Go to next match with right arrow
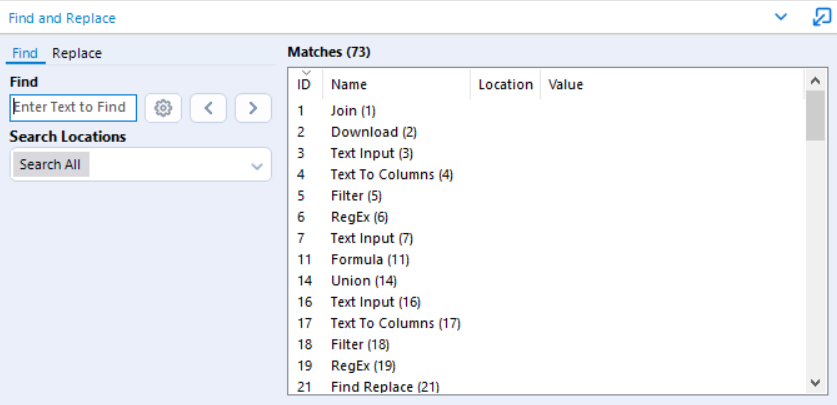Screen dimensions: 837x405 (x=253, y=108)
